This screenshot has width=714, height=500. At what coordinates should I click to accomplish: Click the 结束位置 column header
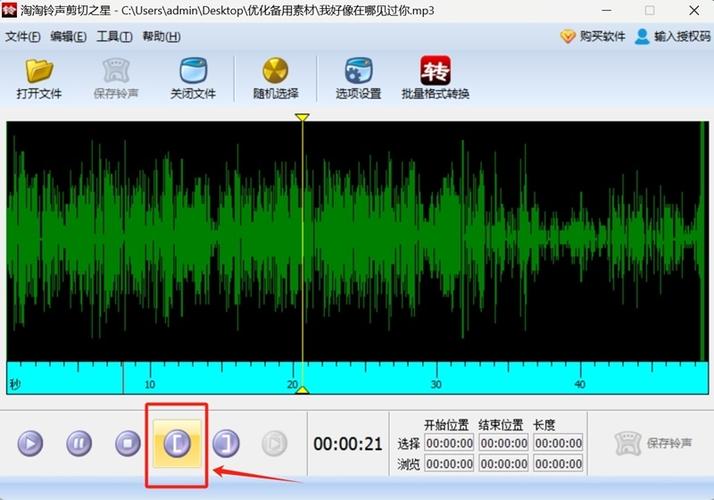tap(501, 425)
